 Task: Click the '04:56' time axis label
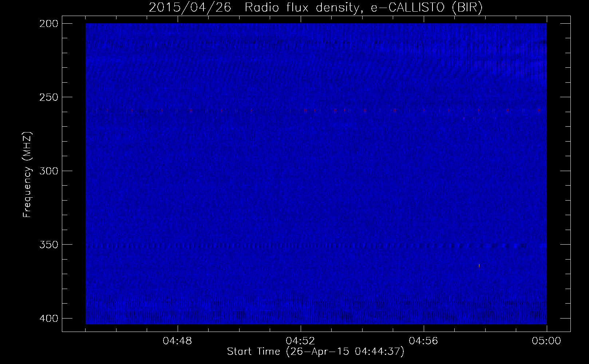pos(423,341)
